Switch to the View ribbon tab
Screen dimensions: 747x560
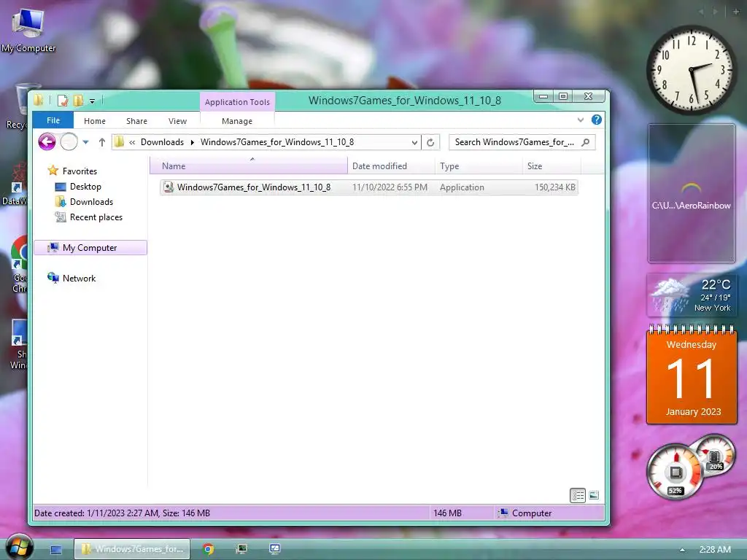[177, 121]
